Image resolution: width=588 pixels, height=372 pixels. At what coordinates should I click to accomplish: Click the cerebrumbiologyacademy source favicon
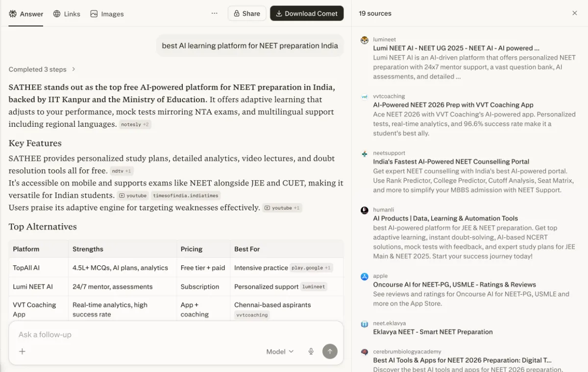364,352
